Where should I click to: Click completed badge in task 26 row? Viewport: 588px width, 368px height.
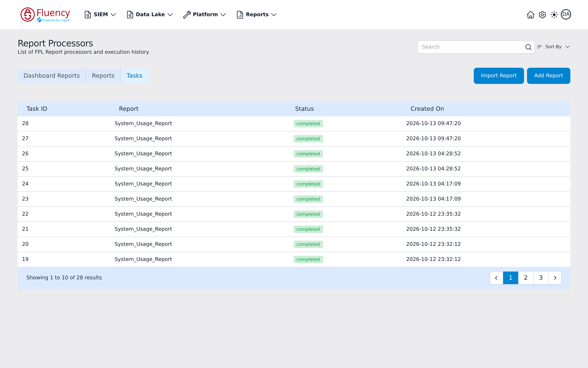coord(308,154)
